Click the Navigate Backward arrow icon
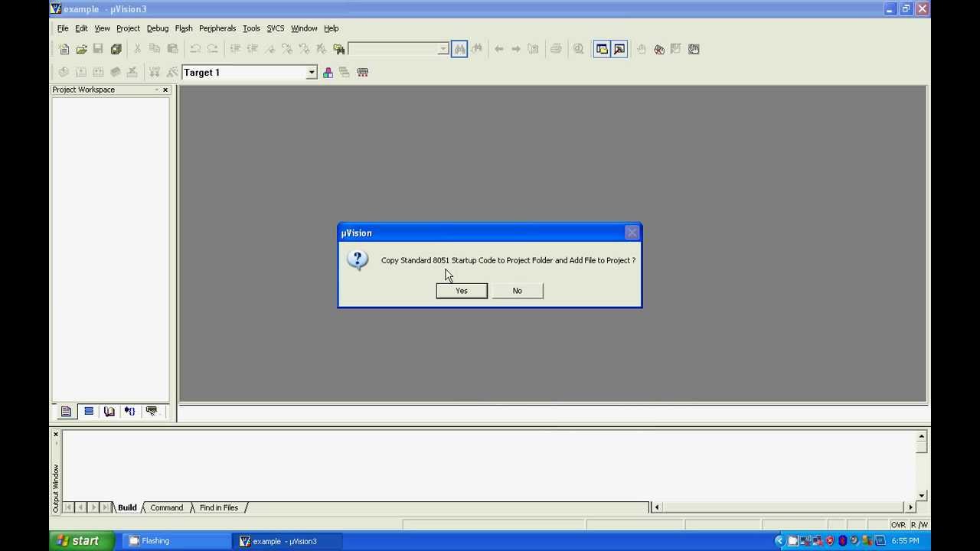The width and height of the screenshot is (980, 551). (499, 49)
